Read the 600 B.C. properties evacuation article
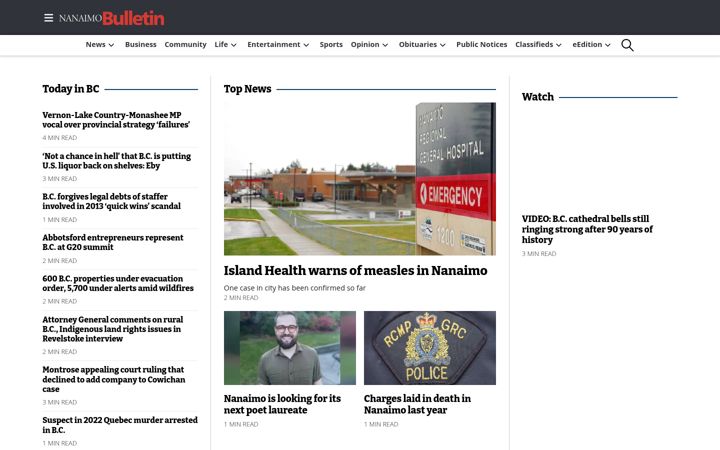Image resolution: width=720 pixels, height=450 pixels. pyautogui.click(x=118, y=283)
